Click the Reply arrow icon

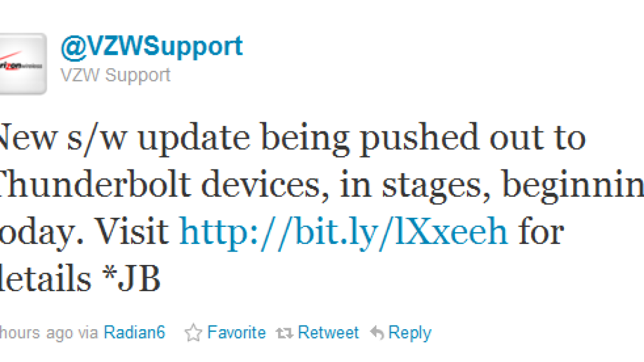click(377, 333)
